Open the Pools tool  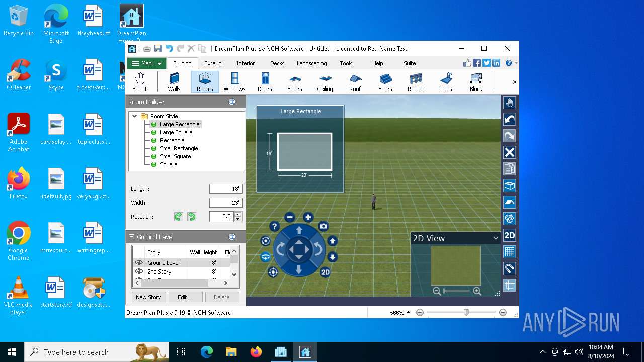tap(446, 82)
